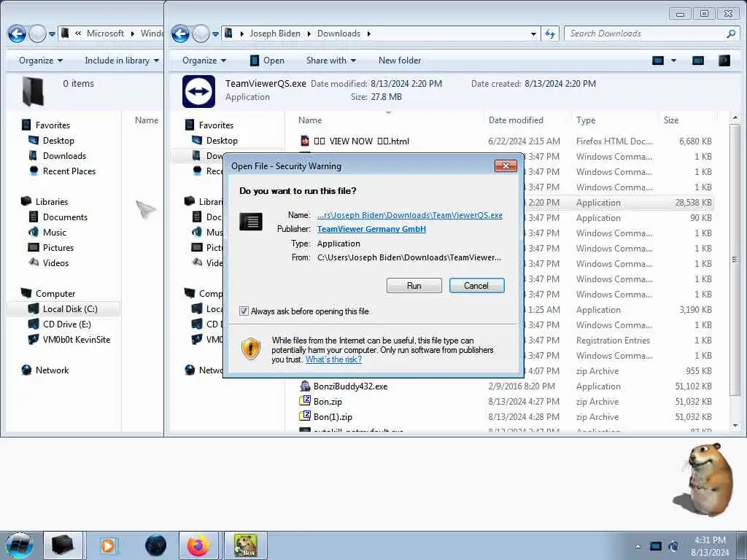Click Run in the Security Warning dialog
Screen dimensions: 747x560
(x=414, y=286)
